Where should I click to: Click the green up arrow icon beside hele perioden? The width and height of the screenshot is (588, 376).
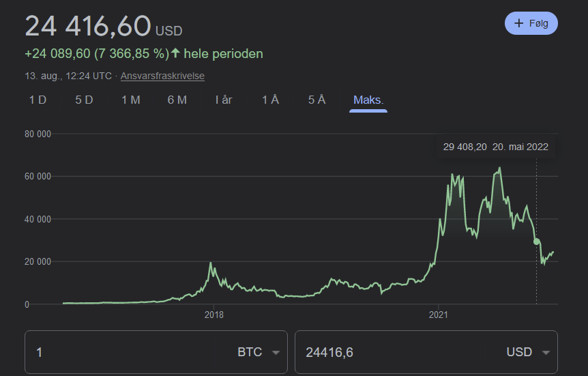click(x=175, y=53)
